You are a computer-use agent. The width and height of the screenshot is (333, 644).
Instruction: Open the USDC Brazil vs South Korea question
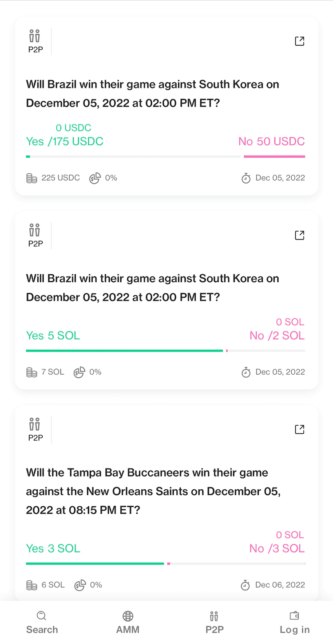tap(153, 94)
